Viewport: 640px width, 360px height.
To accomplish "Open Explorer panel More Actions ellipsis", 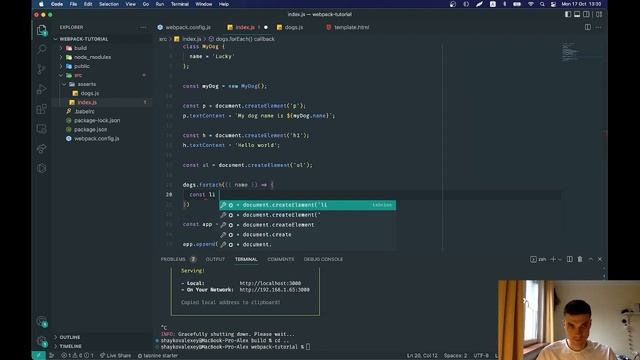I will [x=143, y=27].
